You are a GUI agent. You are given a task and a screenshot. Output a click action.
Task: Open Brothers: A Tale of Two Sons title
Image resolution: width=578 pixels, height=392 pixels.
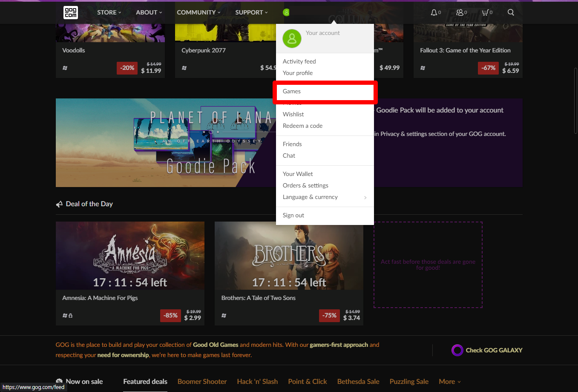259,298
